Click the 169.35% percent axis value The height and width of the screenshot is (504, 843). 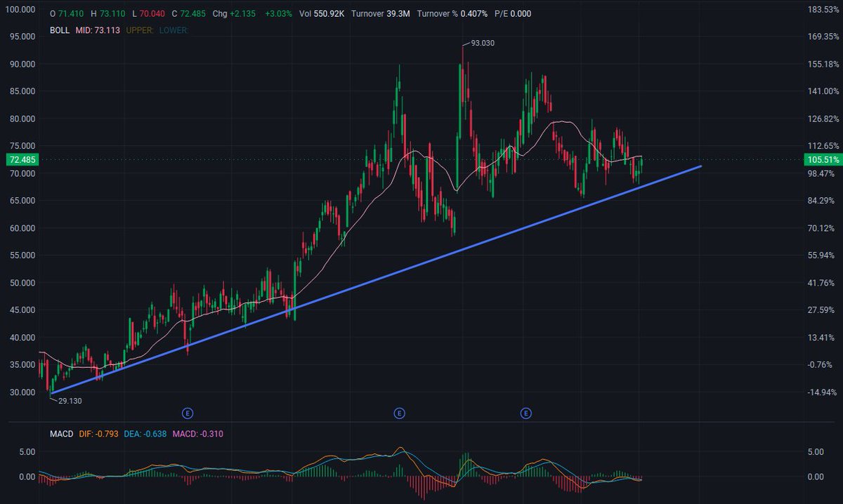823,37
